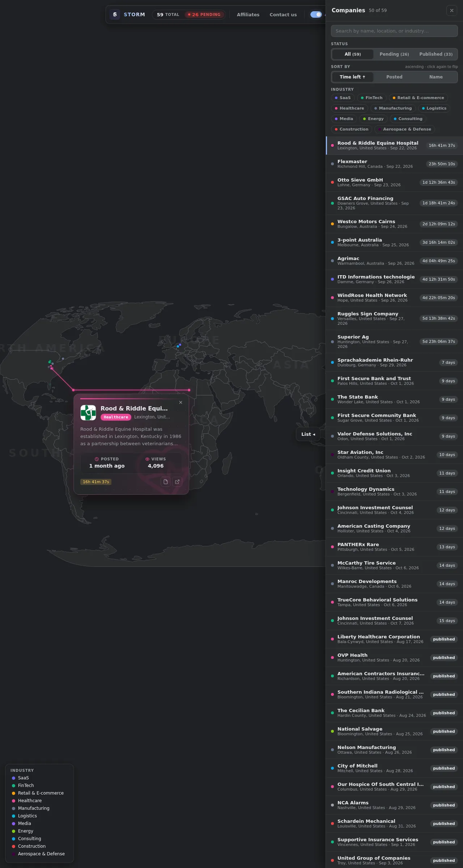
Task: Toggle the FinTech industry filter chip
Action: point(371,98)
